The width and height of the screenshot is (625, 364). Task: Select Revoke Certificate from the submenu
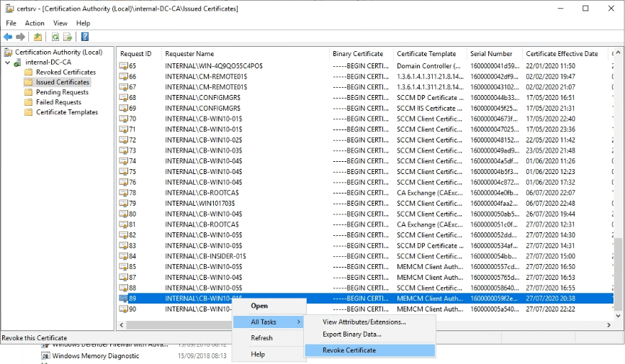(x=349, y=350)
